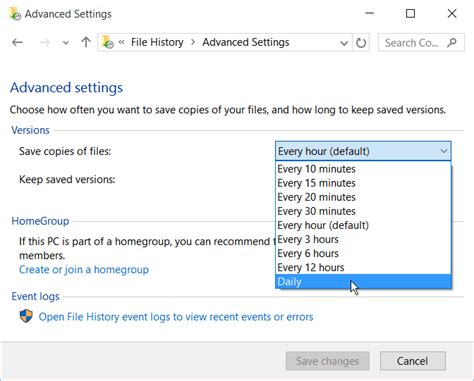Expand the address bar dropdown arrow
This screenshot has height=381, width=474.
344,43
